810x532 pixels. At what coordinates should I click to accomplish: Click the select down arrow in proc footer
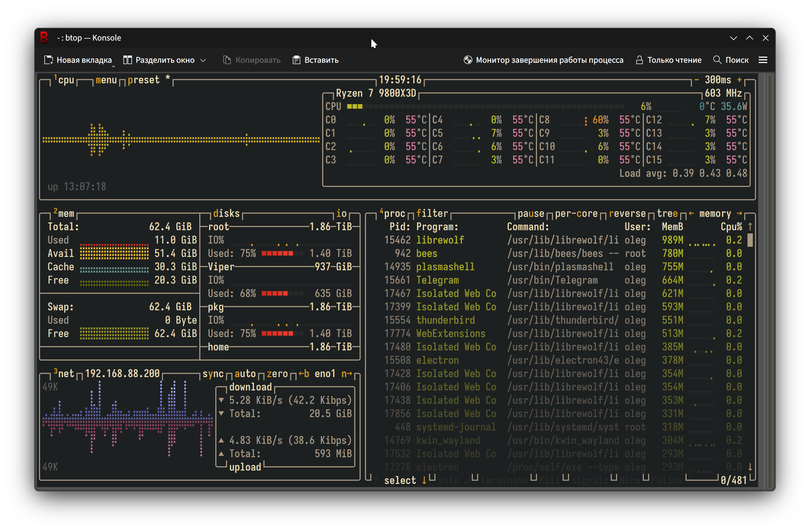(424, 480)
